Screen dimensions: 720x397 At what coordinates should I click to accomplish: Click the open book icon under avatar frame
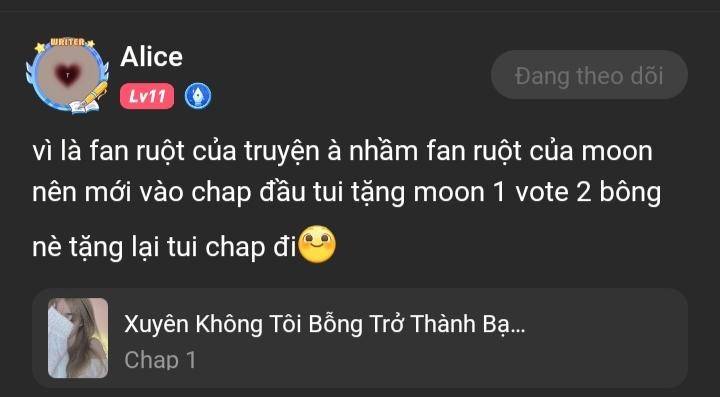84,106
